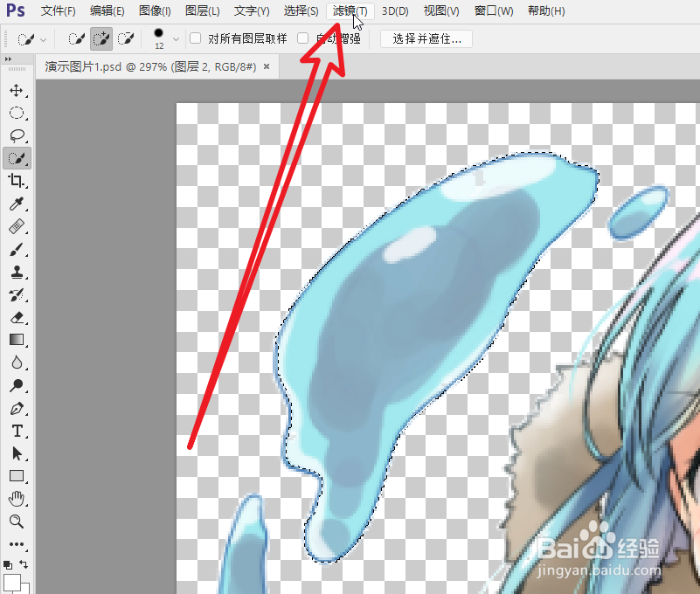
Task: Select the Quick Selection tool in toolbox
Action: pos(17,158)
